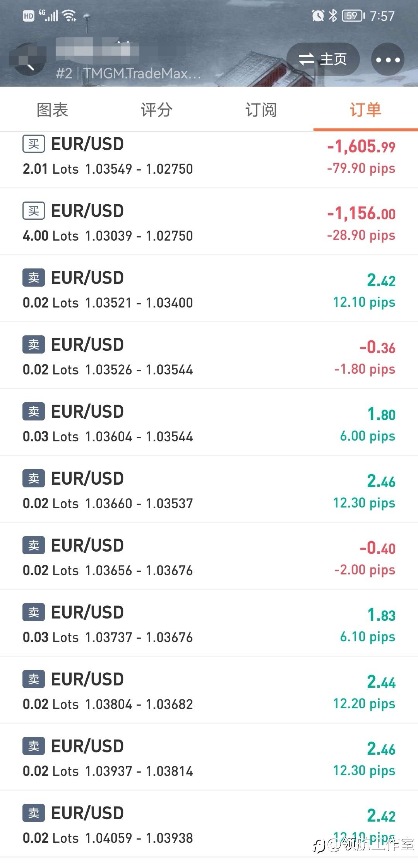Image resolution: width=418 pixels, height=868 pixels.
Task: Tap the 卖 badge on 1.03660 order
Action: pyautogui.click(x=34, y=478)
